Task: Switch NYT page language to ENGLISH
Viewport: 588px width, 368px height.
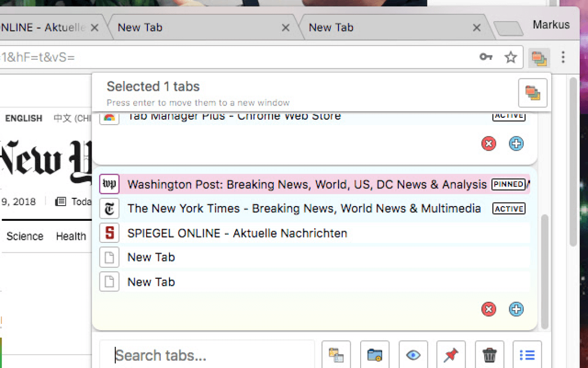Action: tap(24, 118)
